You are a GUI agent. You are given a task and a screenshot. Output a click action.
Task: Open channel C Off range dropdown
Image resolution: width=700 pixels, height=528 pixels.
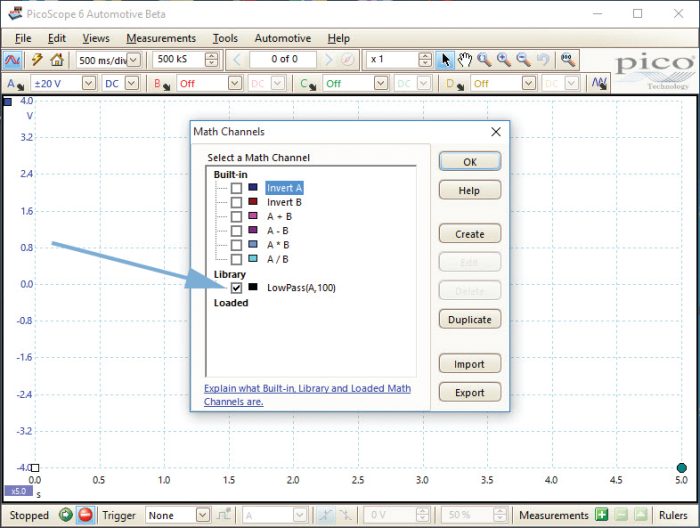(x=381, y=83)
